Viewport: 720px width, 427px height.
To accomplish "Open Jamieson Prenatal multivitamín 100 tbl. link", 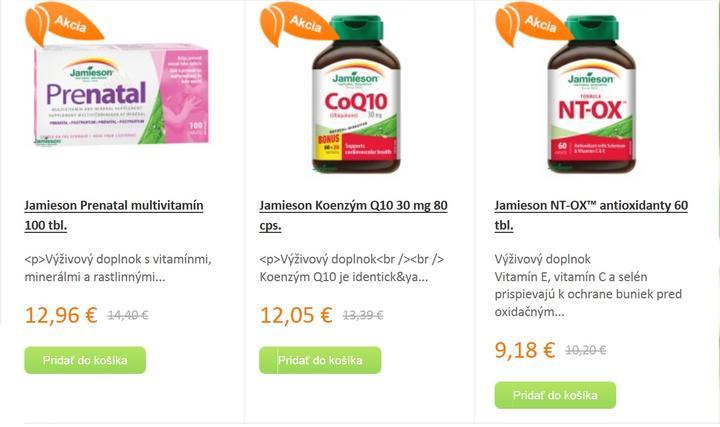I will click(x=114, y=215).
